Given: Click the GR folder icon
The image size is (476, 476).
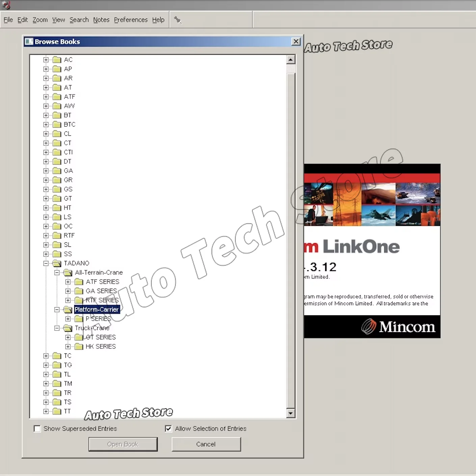Looking at the screenshot, I should tap(57, 180).
